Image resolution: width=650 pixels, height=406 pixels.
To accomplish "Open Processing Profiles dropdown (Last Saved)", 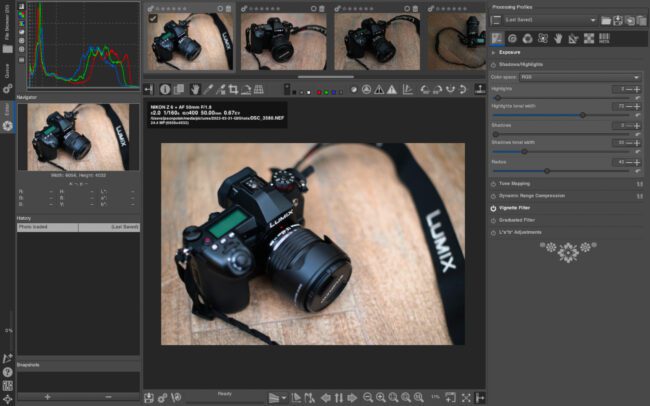I will 551,20.
